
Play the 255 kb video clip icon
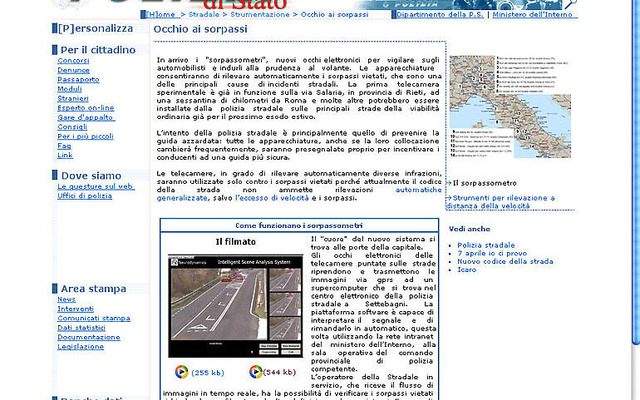182,372
